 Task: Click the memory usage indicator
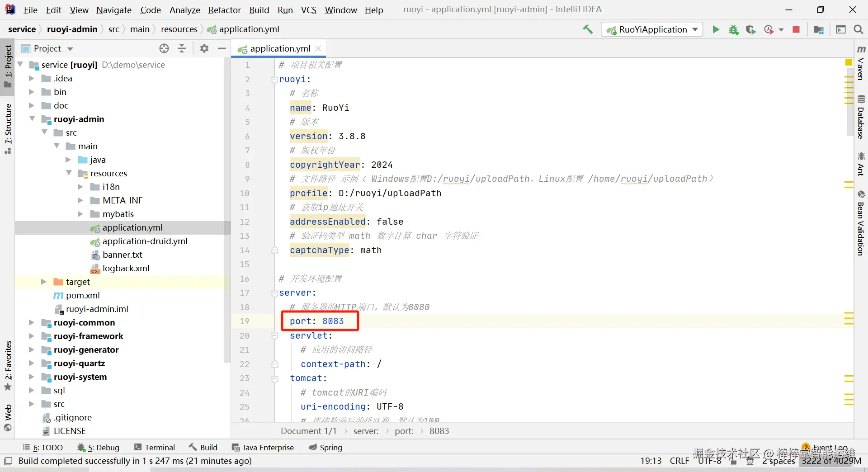831,461
